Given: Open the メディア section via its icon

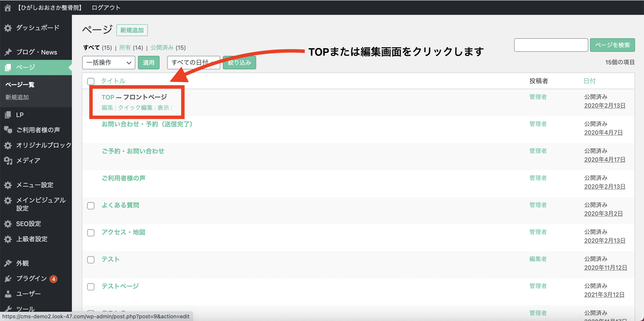Looking at the screenshot, I should [x=8, y=160].
